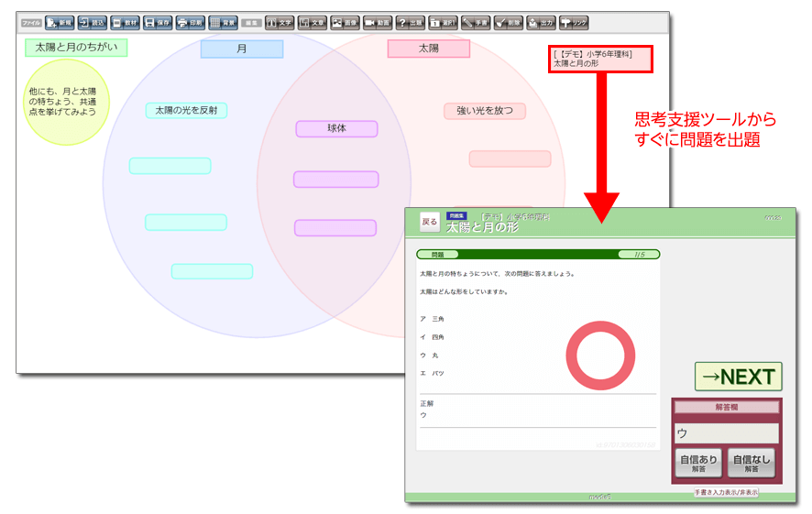Submit answer with 自信あり button
The width and height of the screenshot is (812, 514).
(x=699, y=464)
